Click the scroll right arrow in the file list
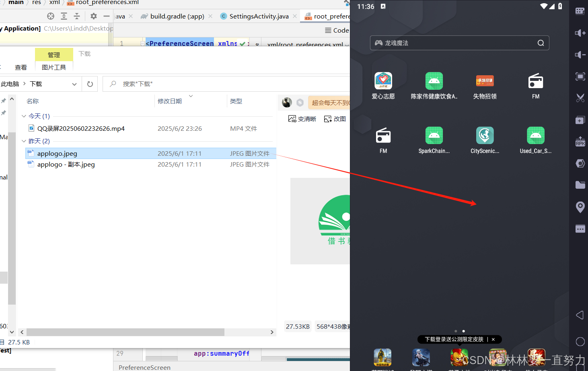 (x=272, y=332)
